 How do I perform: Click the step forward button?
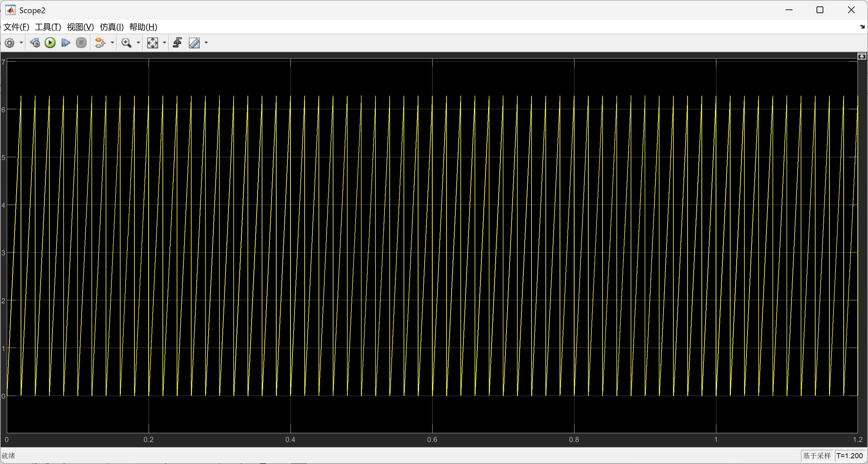[65, 43]
